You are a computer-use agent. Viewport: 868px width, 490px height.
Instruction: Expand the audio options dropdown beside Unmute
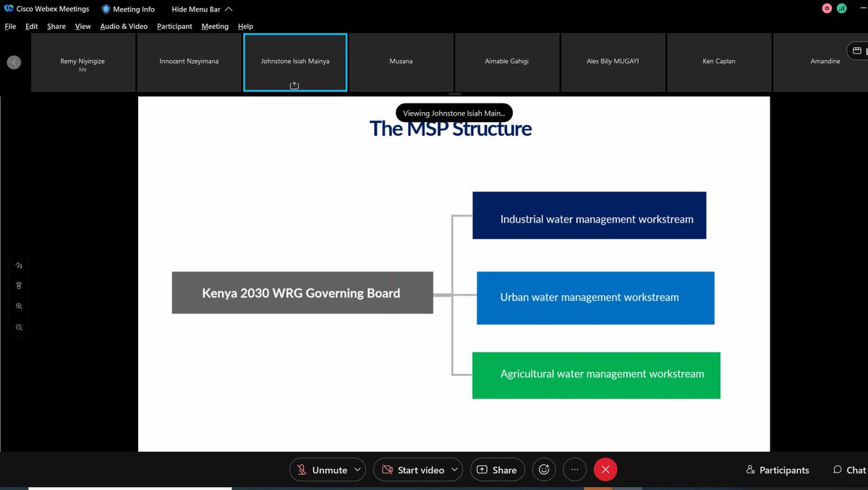click(358, 470)
